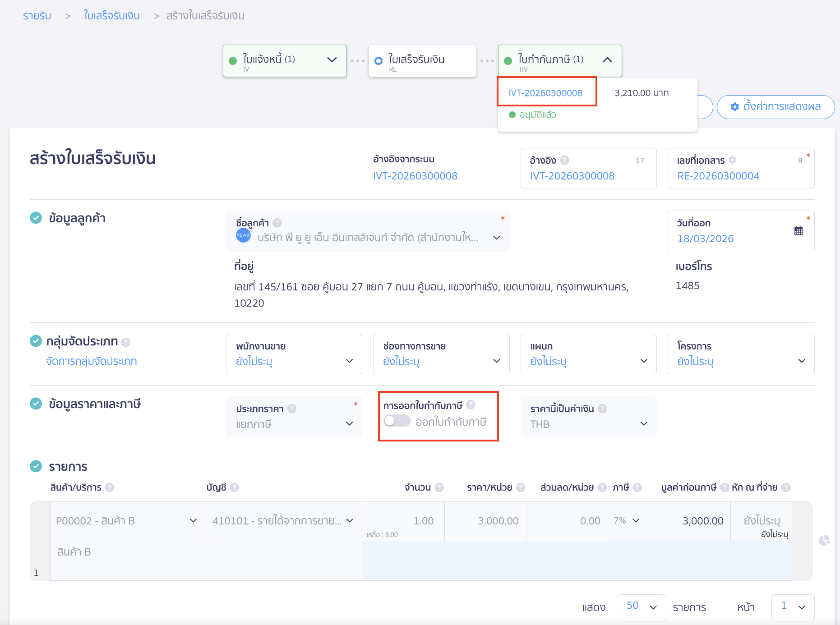Toggle the ออกใบกำกับภาษี switch
840x625 pixels.
coord(397,421)
